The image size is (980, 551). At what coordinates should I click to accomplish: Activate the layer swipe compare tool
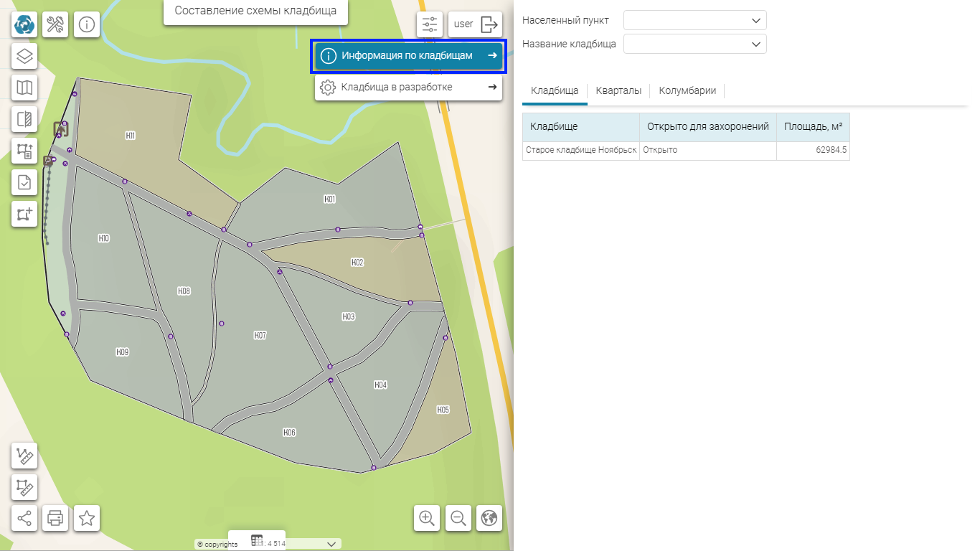click(24, 119)
